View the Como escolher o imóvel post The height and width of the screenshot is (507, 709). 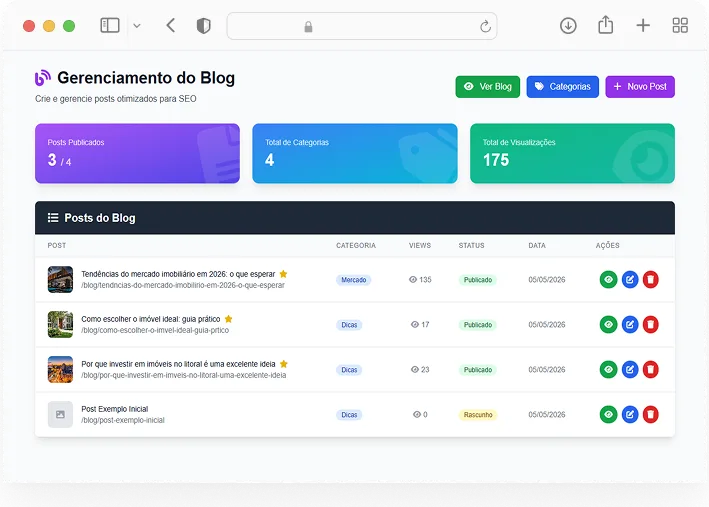pos(608,324)
